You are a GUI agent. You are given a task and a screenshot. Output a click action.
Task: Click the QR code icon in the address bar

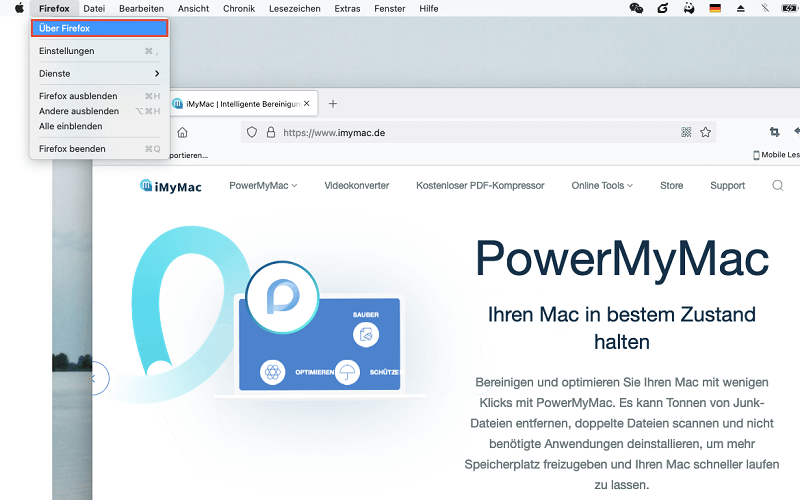click(x=686, y=133)
